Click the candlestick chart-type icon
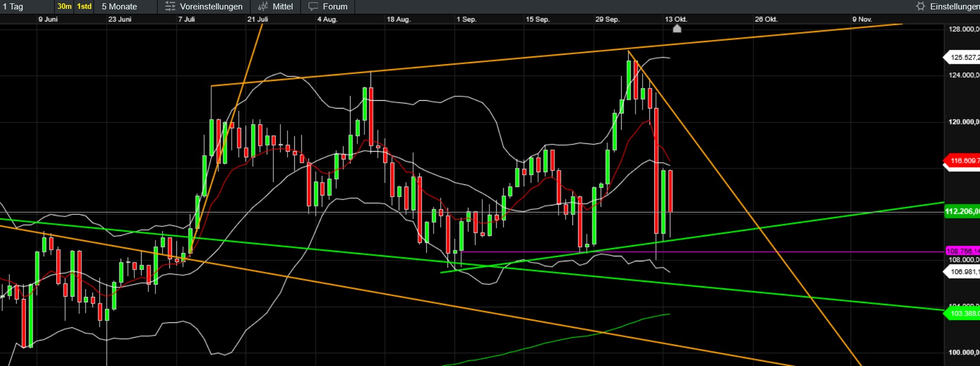 pyautogui.click(x=263, y=7)
